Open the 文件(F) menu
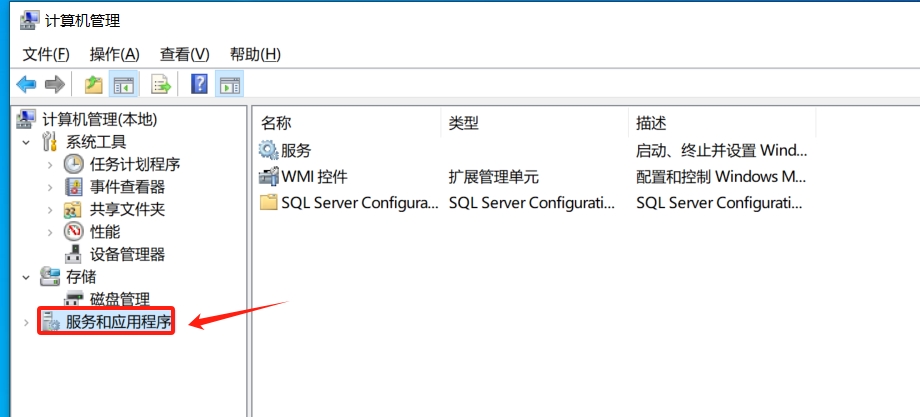This screenshot has width=920, height=417. pos(46,55)
